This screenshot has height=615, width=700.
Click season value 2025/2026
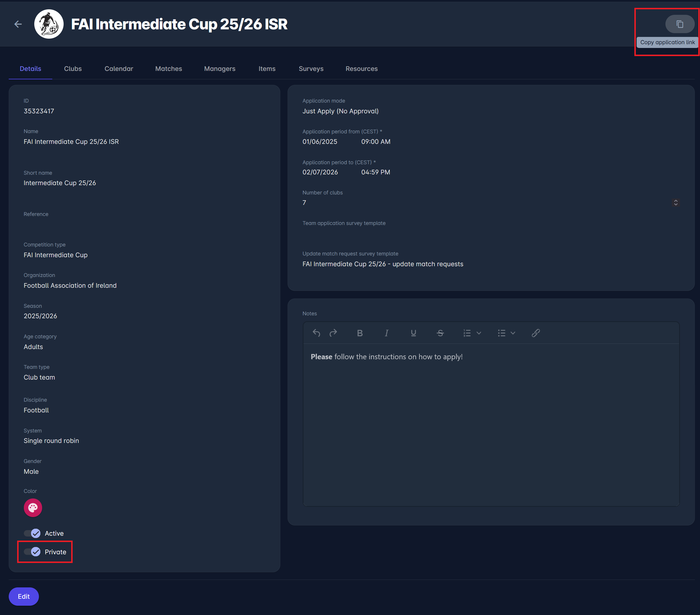pos(40,316)
